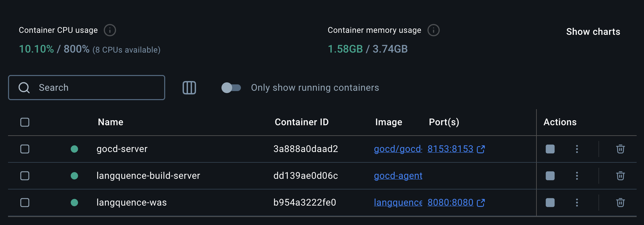Open the gocd/gocd image link
Screen dimensions: 644x225
point(398,149)
